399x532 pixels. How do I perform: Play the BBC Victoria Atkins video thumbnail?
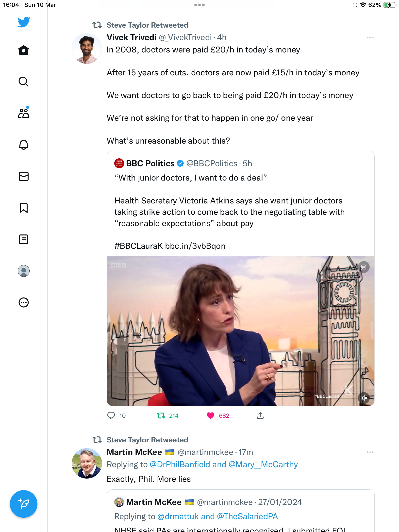tap(241, 331)
